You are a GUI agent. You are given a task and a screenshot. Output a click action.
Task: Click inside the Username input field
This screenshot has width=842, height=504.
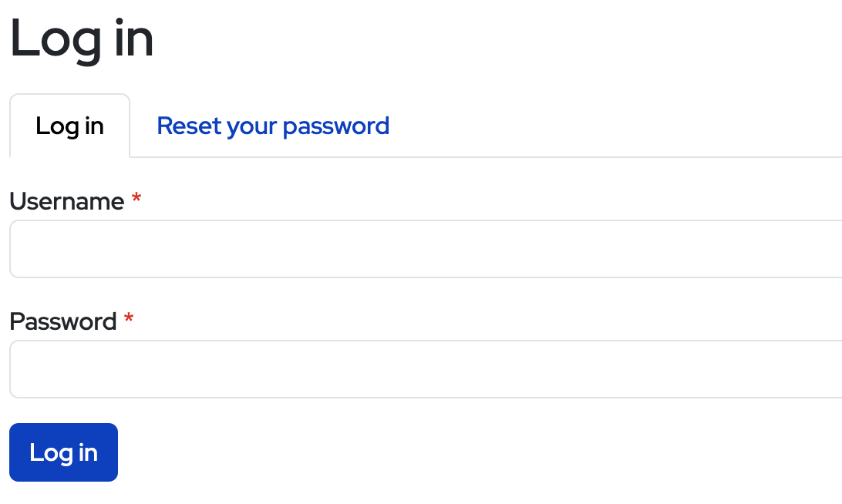[x=386, y=248]
